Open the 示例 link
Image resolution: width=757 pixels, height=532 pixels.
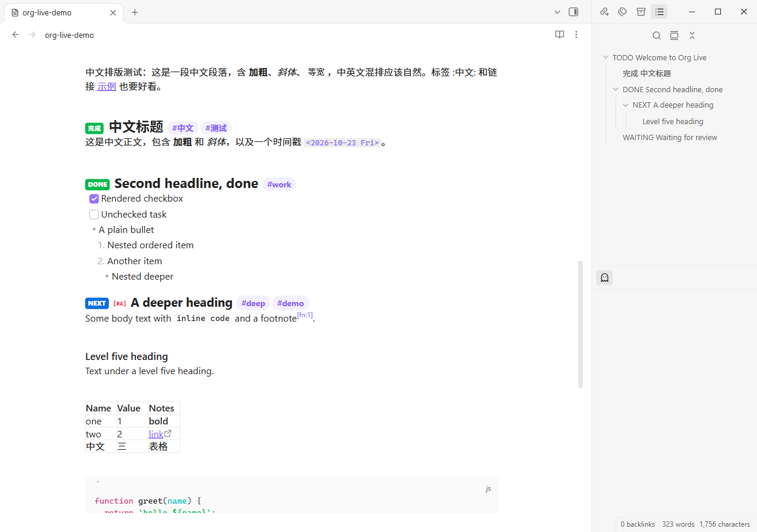[106, 86]
